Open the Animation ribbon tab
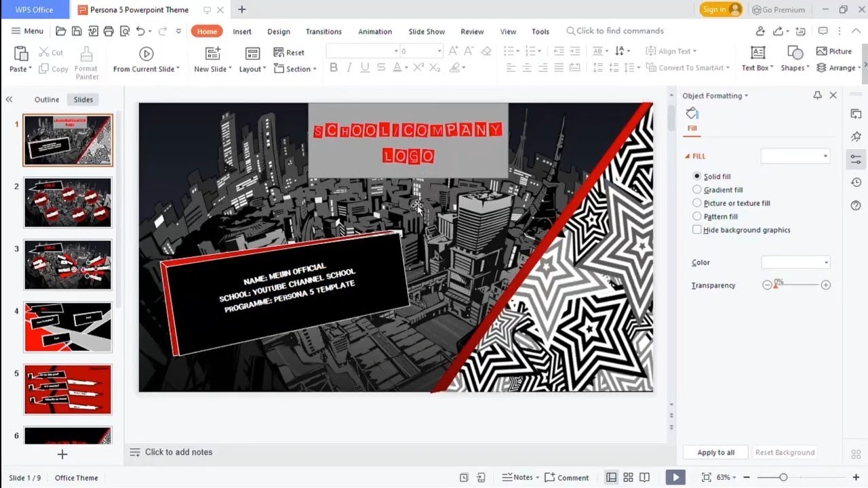 375,31
